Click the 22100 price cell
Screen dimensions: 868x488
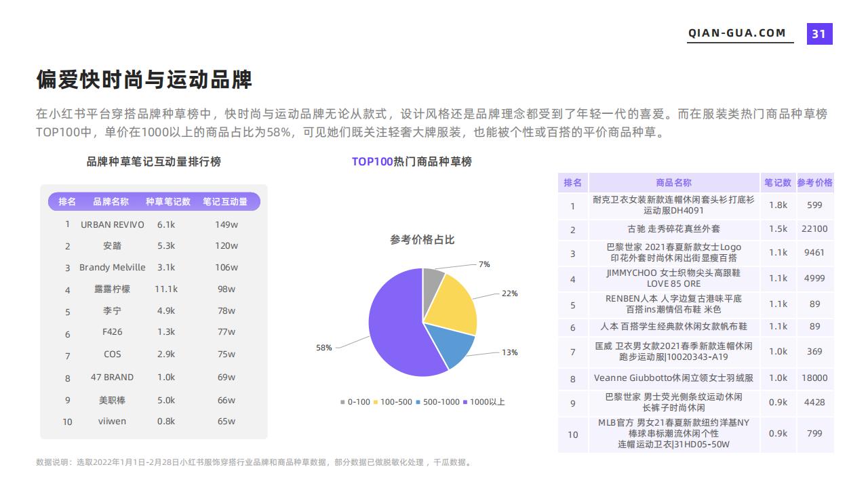coord(814,229)
